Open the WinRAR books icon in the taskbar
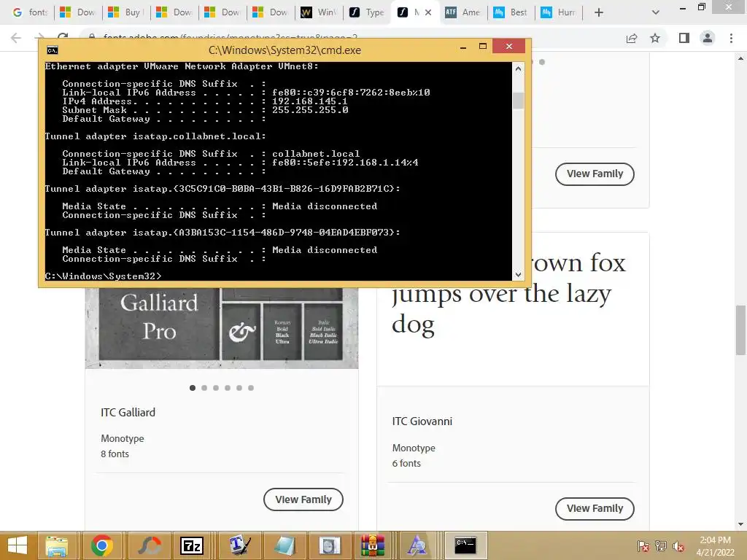This screenshot has width=747, height=560. pos(372,545)
